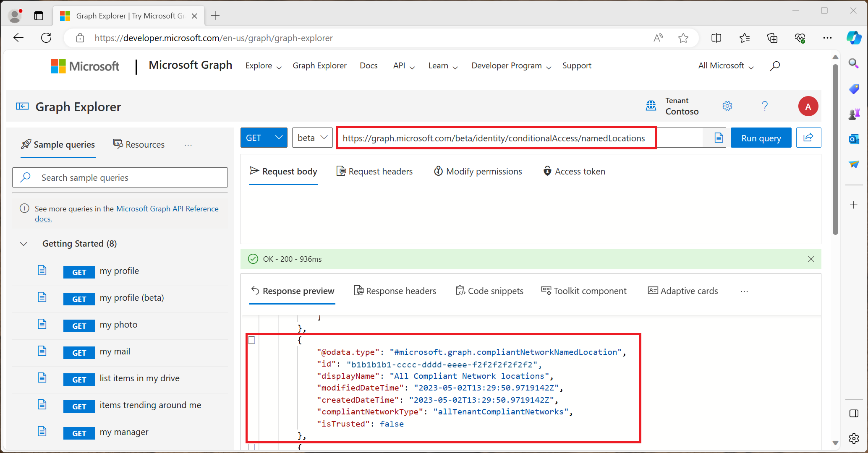This screenshot has width=868, height=453.
Task: Click the Graph Explorer menu item
Action: tap(320, 65)
